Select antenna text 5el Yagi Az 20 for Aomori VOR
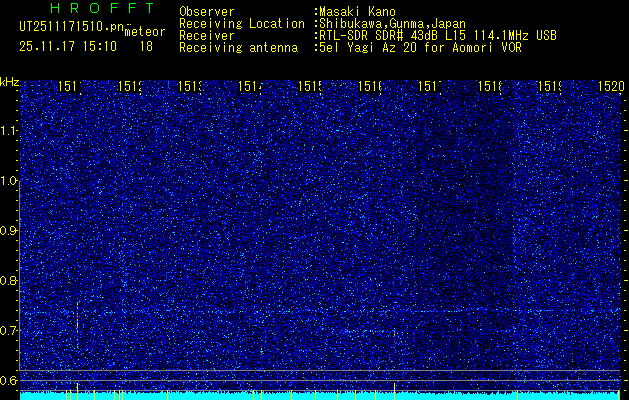 click(420, 48)
